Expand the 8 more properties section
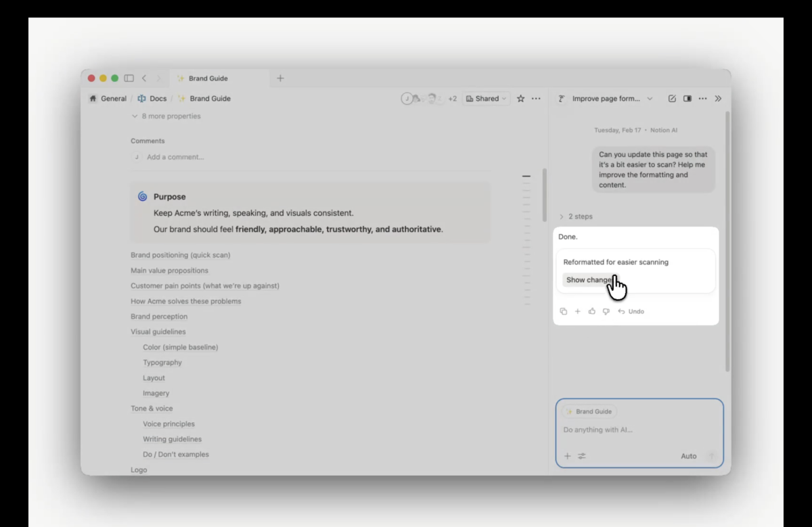812x527 pixels. (x=166, y=116)
